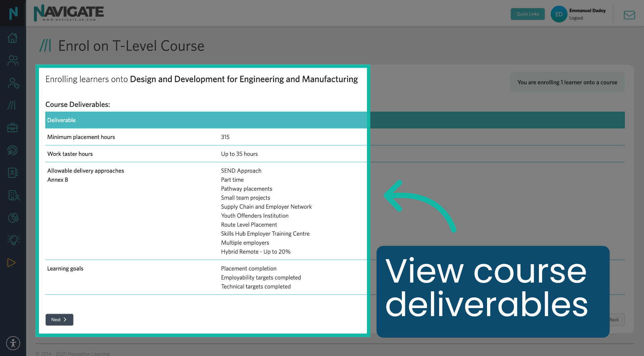Open the Home page from the sidebar
Screen dimensions: 644x356
click(x=13, y=38)
